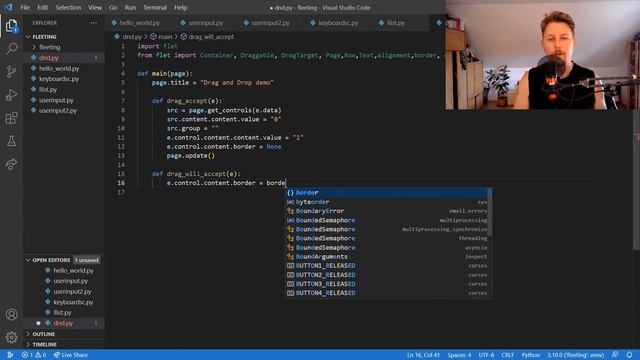Select dnd.py in Open Editors
Screen dimensions: 640x360
coord(64,323)
